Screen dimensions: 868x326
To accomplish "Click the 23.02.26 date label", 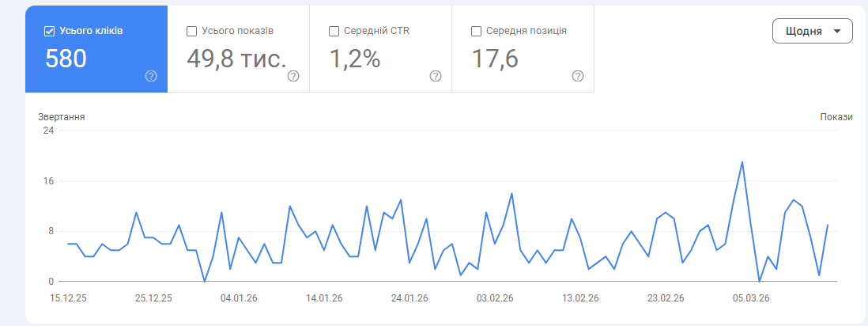I will pos(666,298).
